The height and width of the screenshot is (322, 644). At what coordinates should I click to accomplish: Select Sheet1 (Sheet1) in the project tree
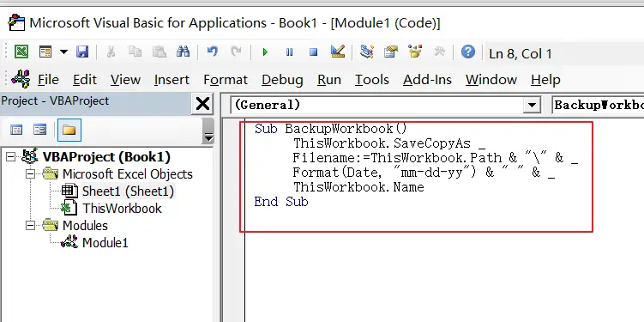coord(128,191)
